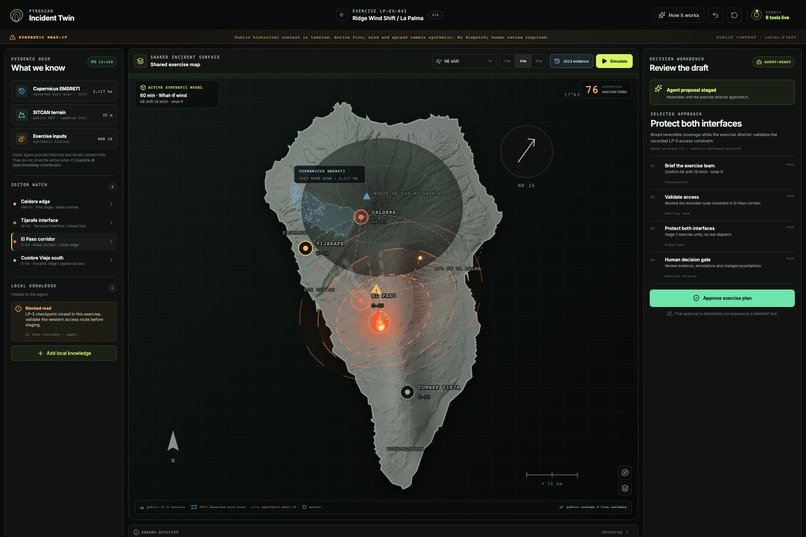This screenshot has height=537, width=806.
Task: Expand the Caldera edge sector row
Action: 64,204
